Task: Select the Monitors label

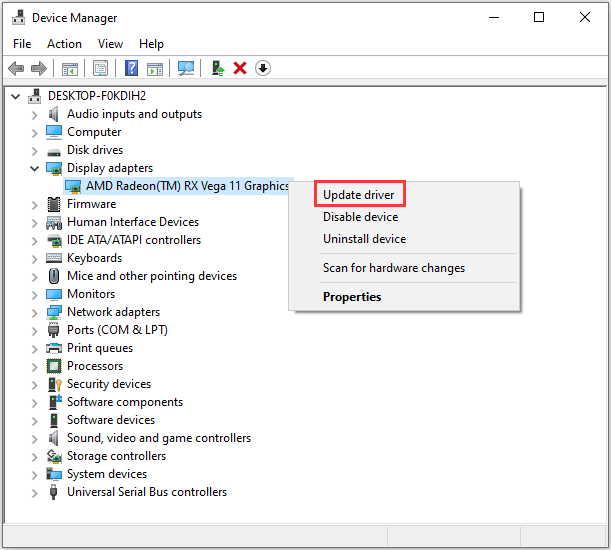Action: 91,294
